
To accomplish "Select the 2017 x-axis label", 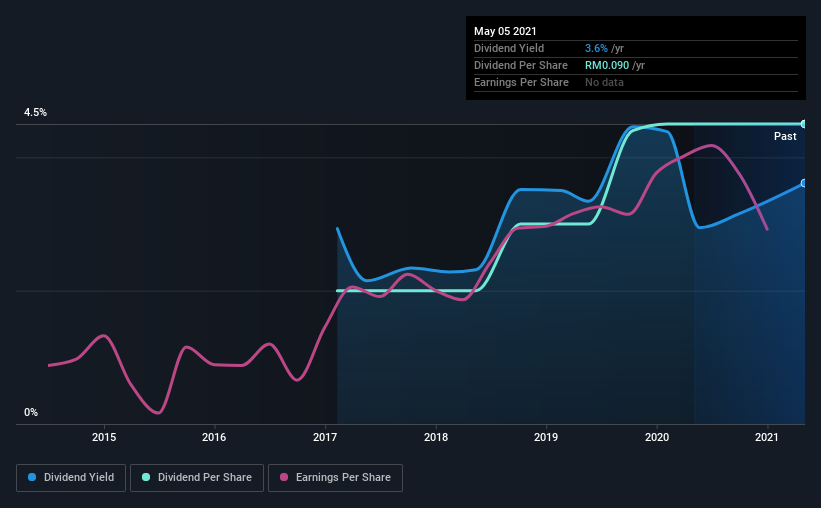I will pos(325,437).
